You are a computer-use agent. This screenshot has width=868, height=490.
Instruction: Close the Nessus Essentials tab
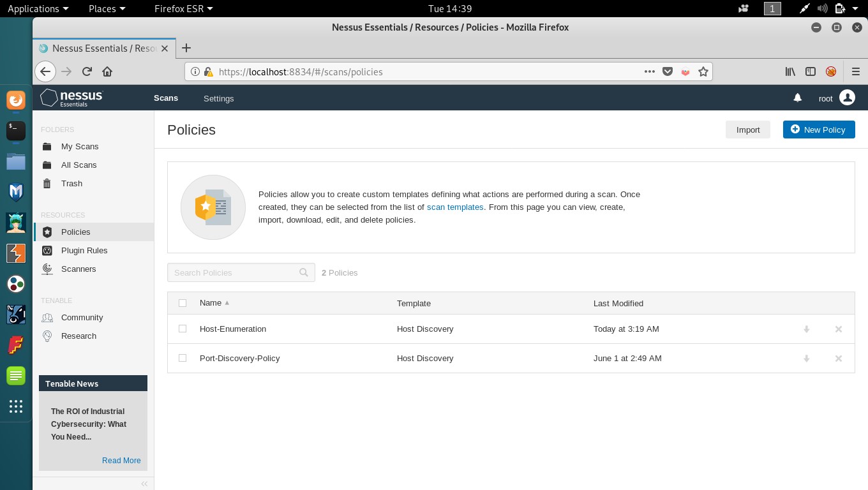pos(165,48)
